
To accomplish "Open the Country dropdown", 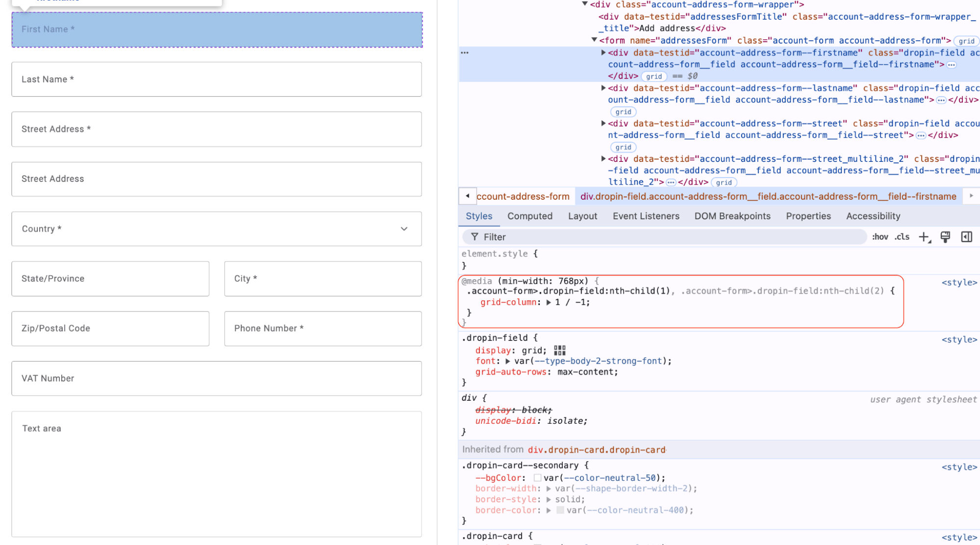I will tap(216, 229).
